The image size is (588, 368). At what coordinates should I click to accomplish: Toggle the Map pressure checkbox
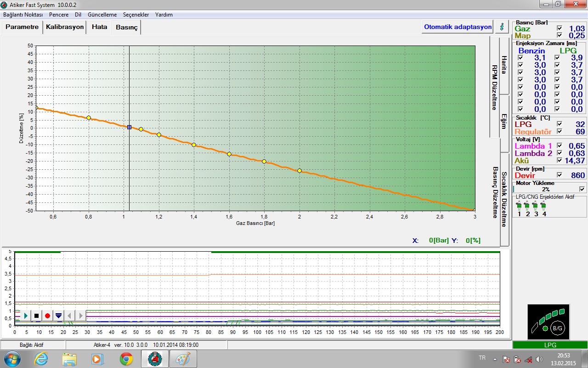559,35
